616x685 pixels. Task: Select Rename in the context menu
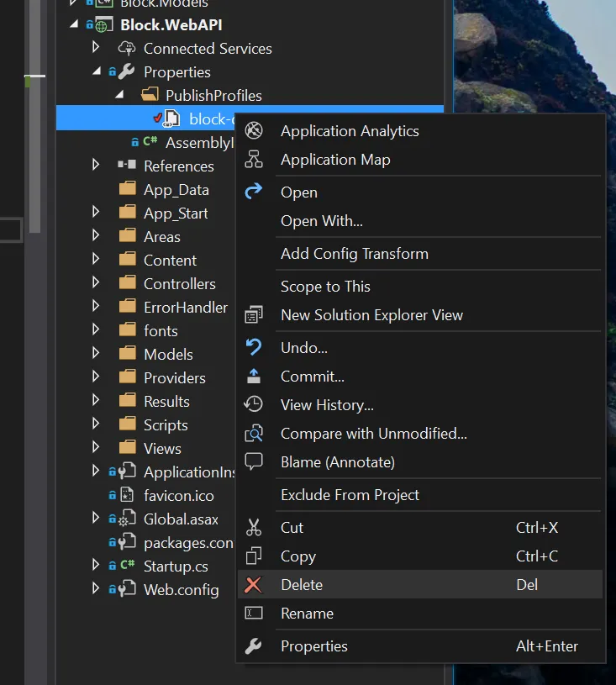pyautogui.click(x=307, y=614)
